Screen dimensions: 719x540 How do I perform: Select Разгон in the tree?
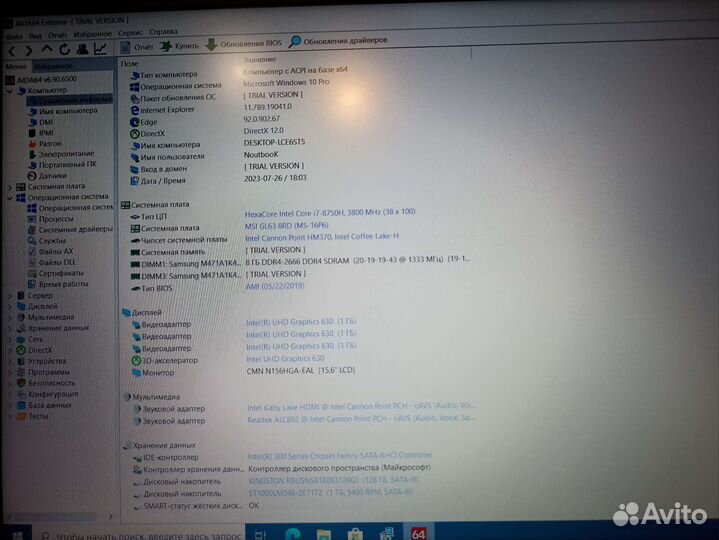pyautogui.click(x=49, y=143)
